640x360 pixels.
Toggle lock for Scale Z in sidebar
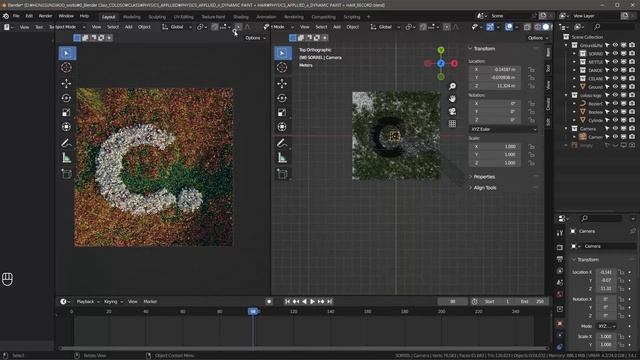point(531,163)
